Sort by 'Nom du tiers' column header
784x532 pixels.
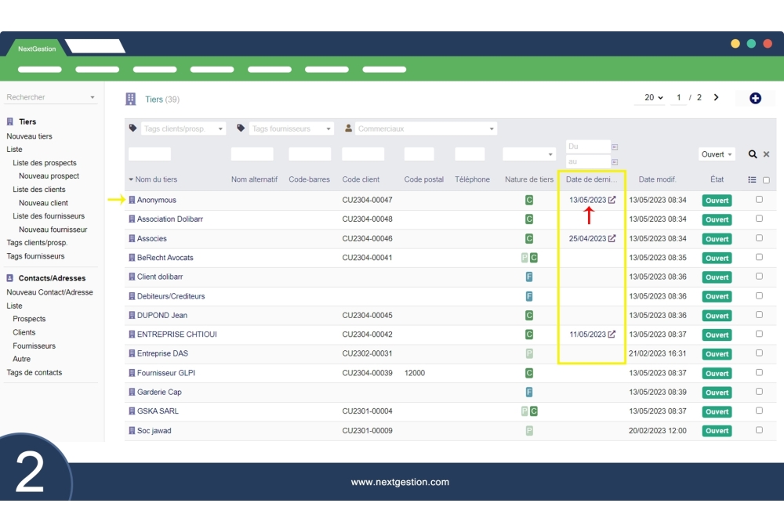[x=156, y=179]
